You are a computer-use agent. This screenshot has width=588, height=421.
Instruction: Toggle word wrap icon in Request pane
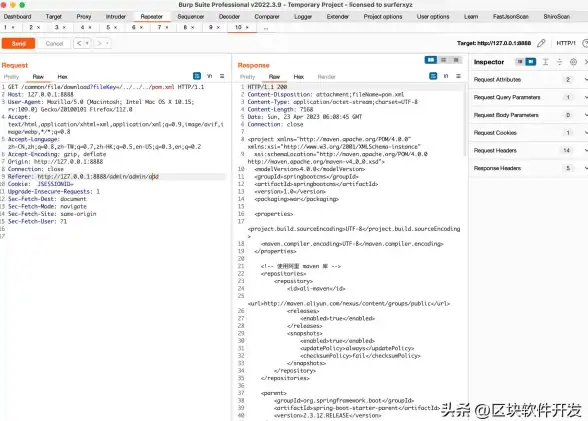click(x=197, y=76)
